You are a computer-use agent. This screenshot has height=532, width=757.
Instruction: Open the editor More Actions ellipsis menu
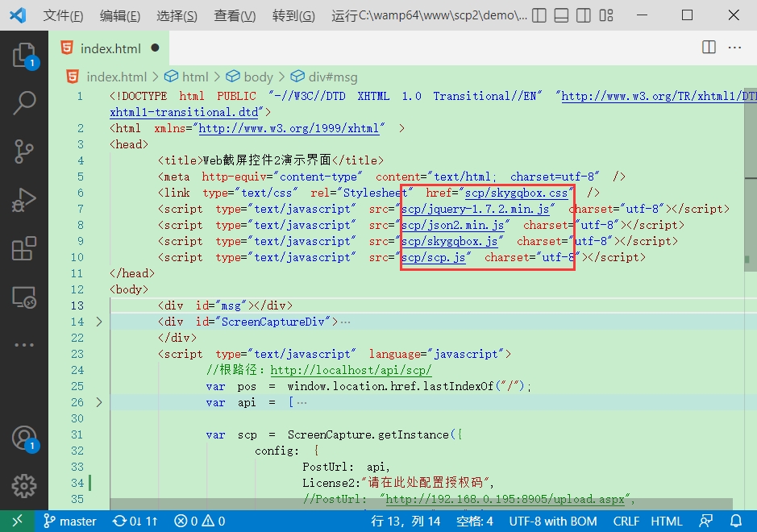734,48
